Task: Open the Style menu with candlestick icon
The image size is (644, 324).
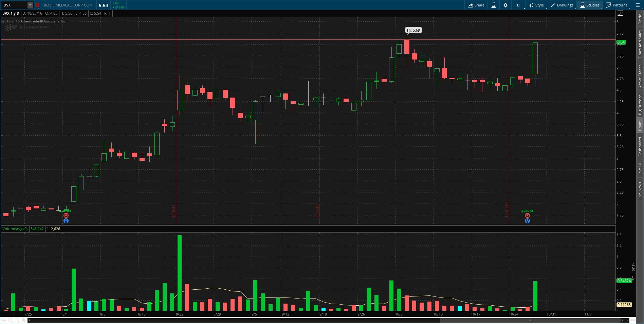Action: [x=536, y=5]
